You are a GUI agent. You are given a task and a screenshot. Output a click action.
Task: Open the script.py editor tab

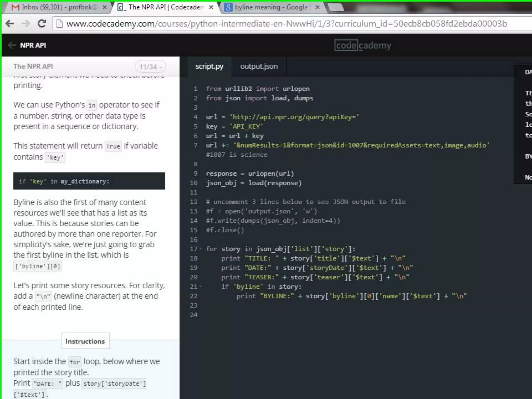point(209,66)
